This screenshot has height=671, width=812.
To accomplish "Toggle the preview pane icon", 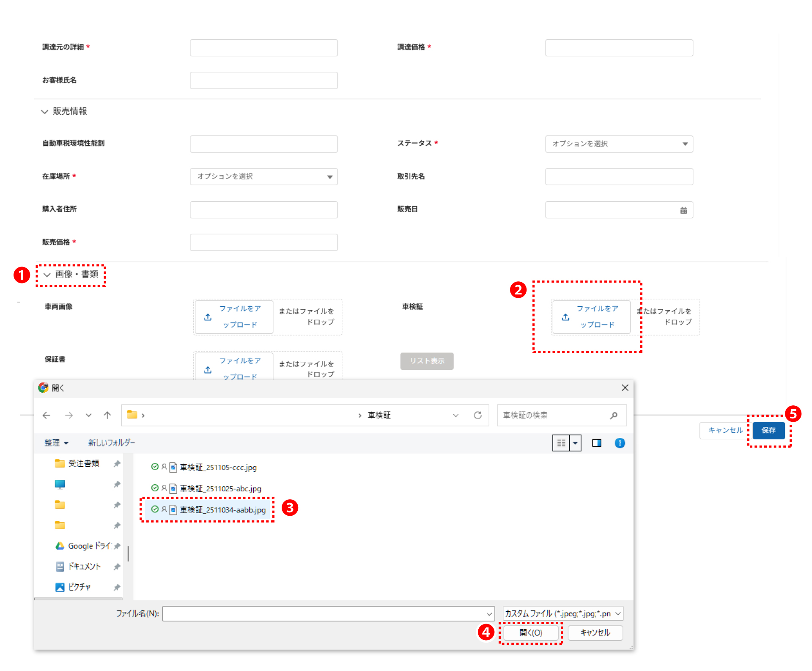I will coord(596,443).
